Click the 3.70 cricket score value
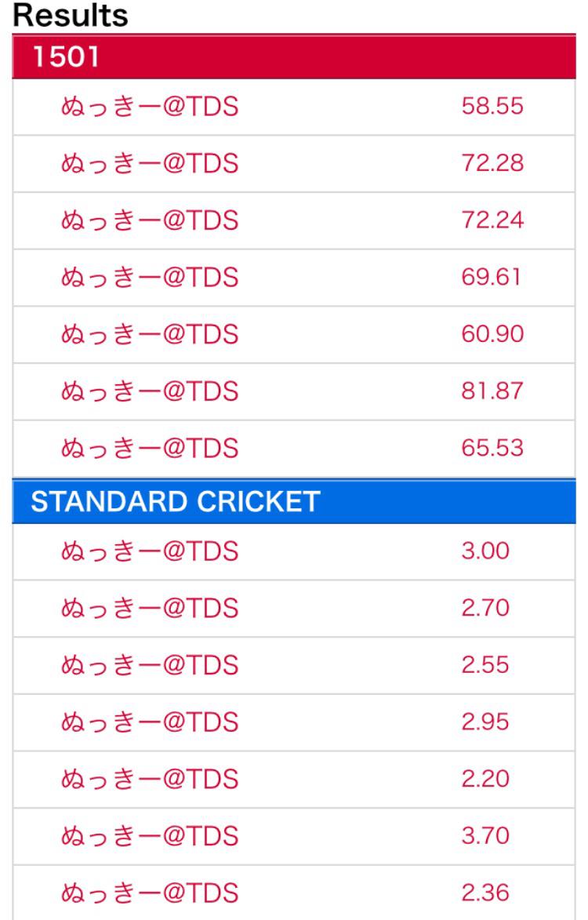 click(486, 836)
